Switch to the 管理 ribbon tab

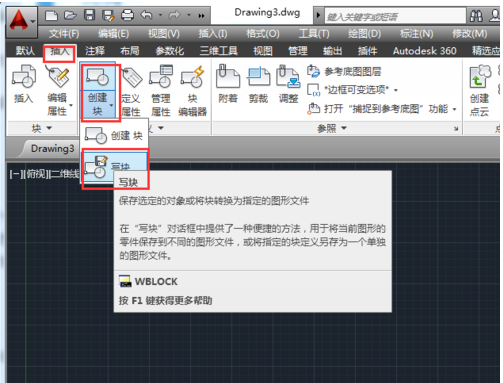coord(298,51)
